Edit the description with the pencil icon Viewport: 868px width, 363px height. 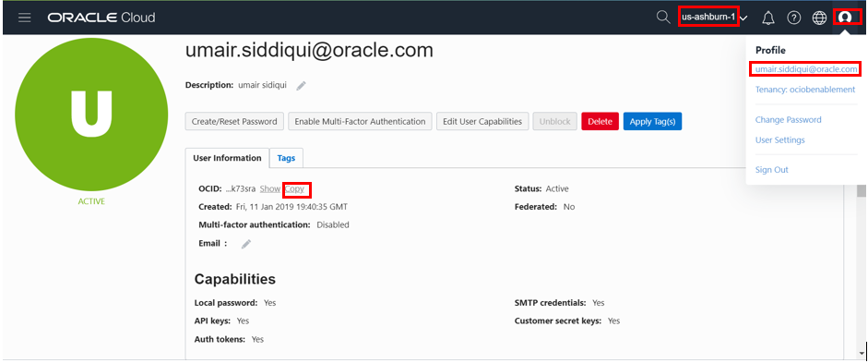[x=301, y=85]
